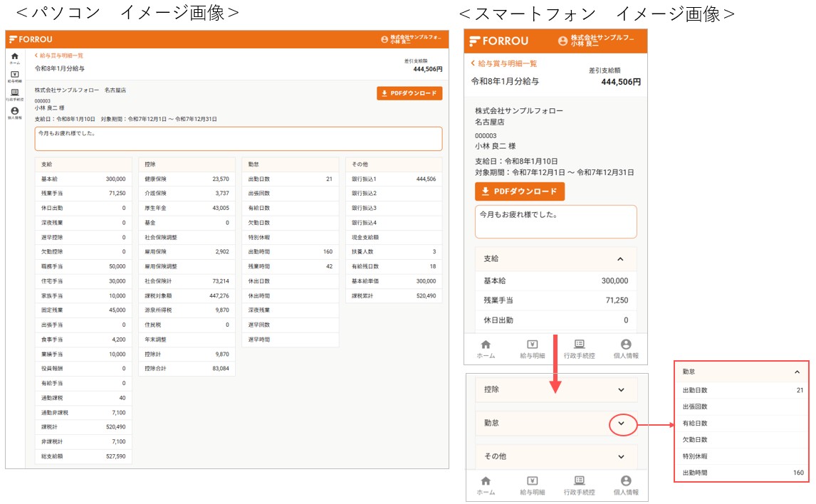Expand the 控除 section on the smartphone view
This screenshot has width=816, height=504.
click(621, 390)
